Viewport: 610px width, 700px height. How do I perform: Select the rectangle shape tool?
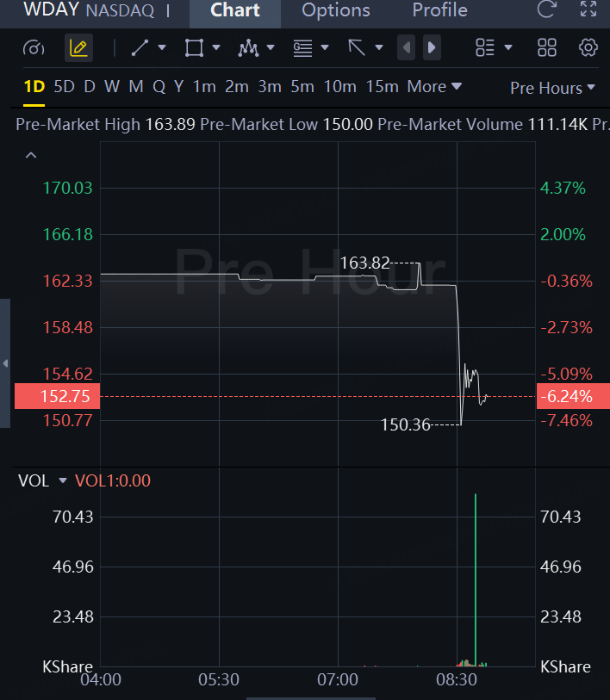pyautogui.click(x=194, y=48)
